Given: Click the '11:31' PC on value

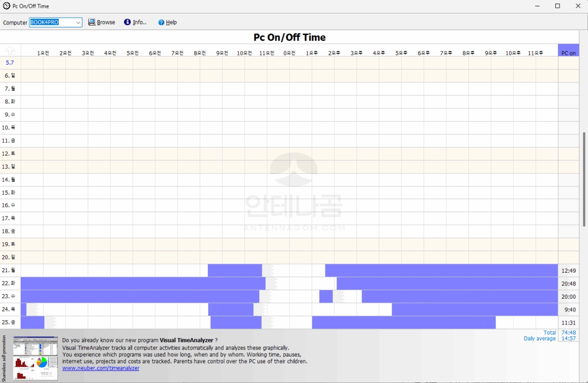Looking at the screenshot, I should click(568, 323).
